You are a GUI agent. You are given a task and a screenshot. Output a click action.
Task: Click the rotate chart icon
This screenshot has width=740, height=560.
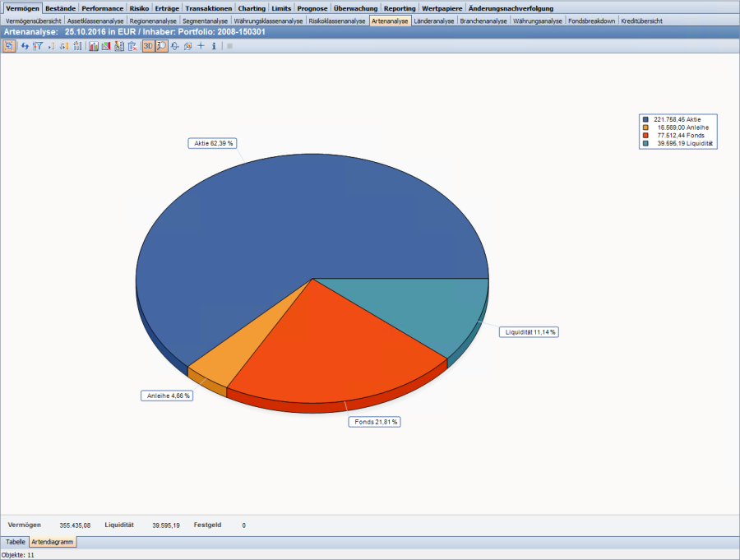[175, 46]
